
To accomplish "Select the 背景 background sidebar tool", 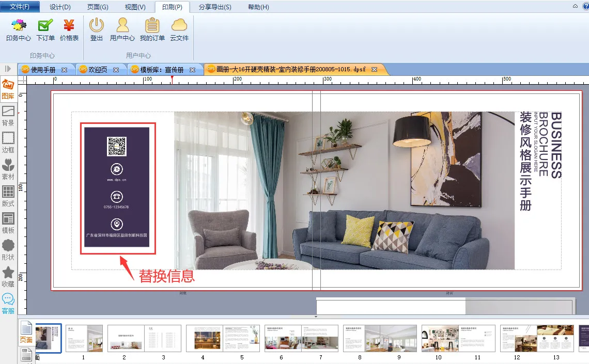I will (x=8, y=116).
